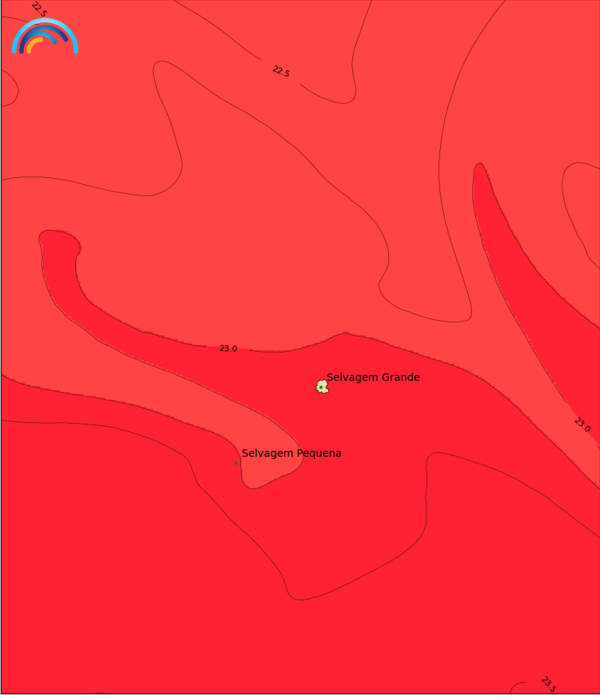Select the Selvagem Grande island marker
Screen dimensions: 600x695
pos(322,386)
